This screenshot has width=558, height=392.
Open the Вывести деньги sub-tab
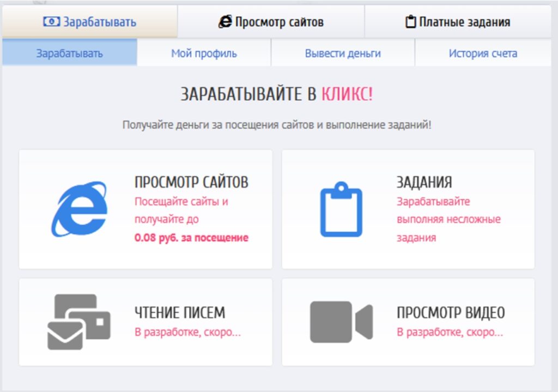click(x=343, y=53)
